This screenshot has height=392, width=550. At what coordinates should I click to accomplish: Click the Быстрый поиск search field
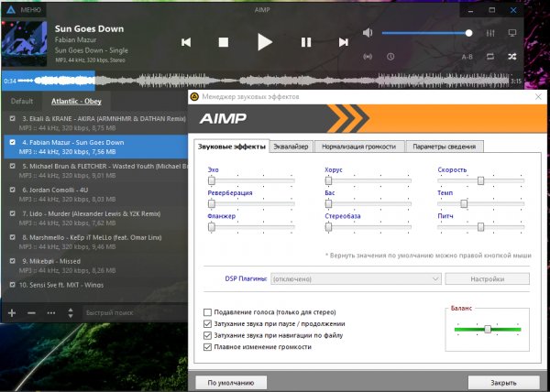pyautogui.click(x=135, y=312)
